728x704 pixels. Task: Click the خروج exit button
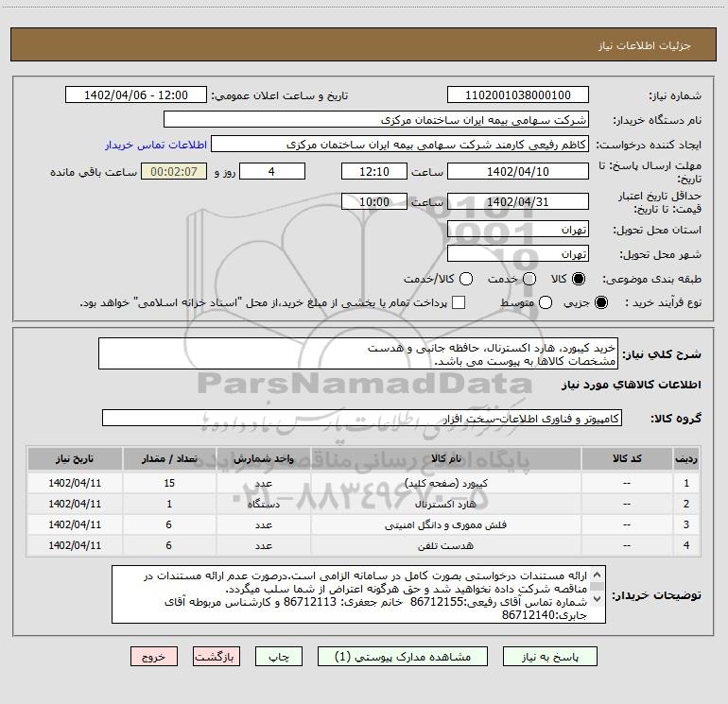click(x=154, y=657)
